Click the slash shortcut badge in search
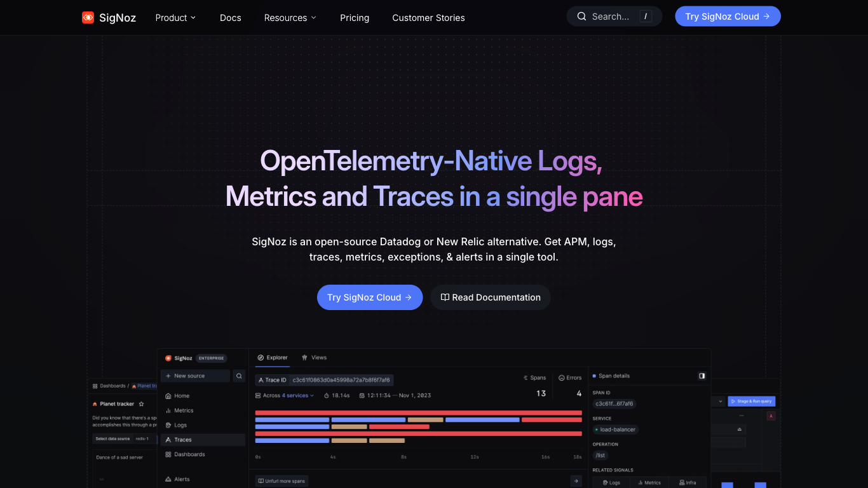 click(x=646, y=17)
